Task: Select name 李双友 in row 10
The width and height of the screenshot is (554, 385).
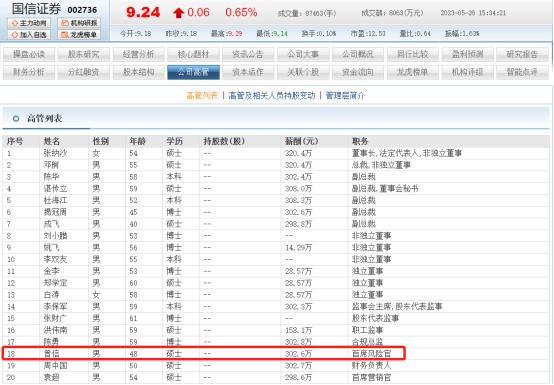Action: tap(55, 259)
